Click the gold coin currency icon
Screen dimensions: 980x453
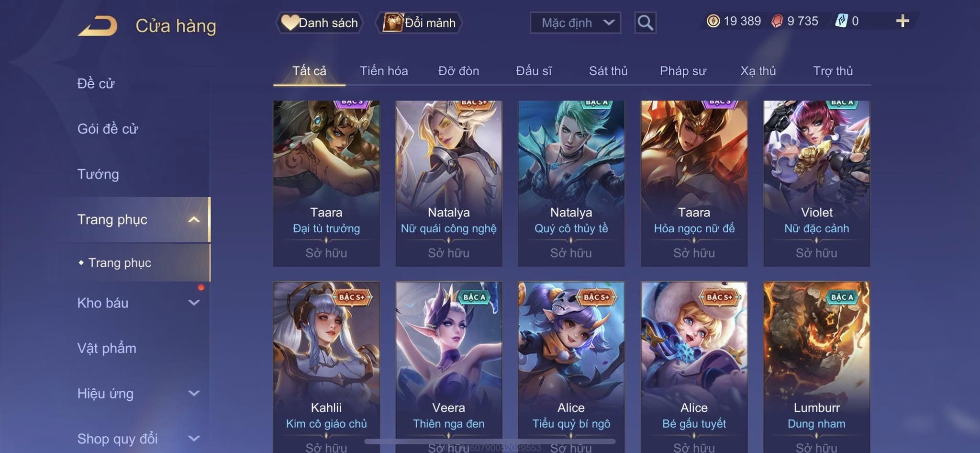(x=713, y=21)
